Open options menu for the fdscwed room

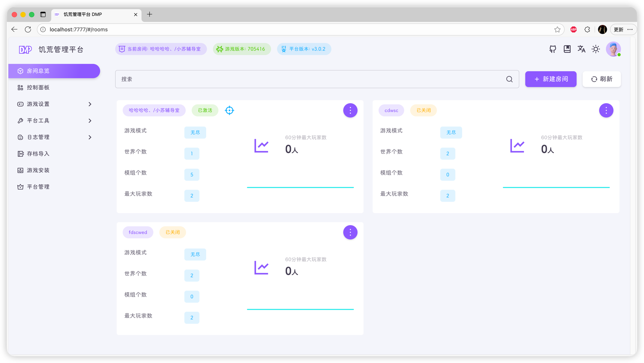click(x=350, y=232)
